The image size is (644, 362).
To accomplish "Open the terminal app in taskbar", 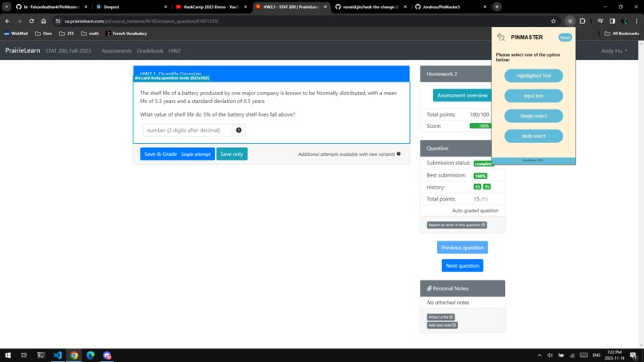I will point(41,356).
